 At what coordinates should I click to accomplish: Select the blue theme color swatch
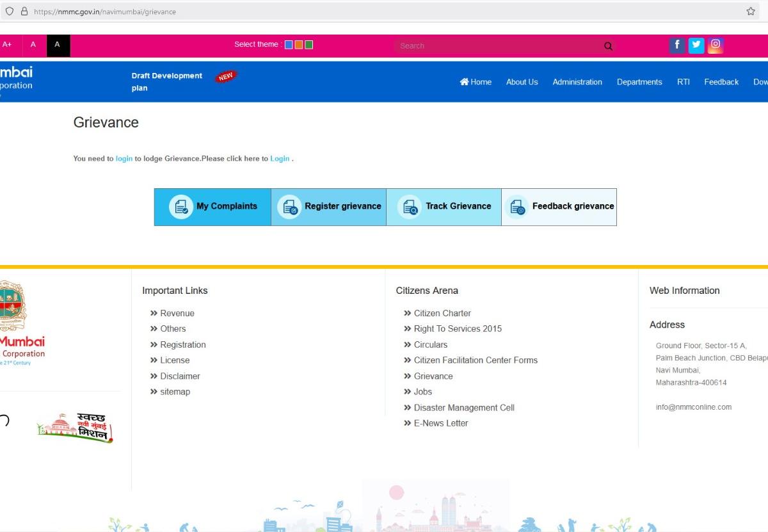pos(289,44)
